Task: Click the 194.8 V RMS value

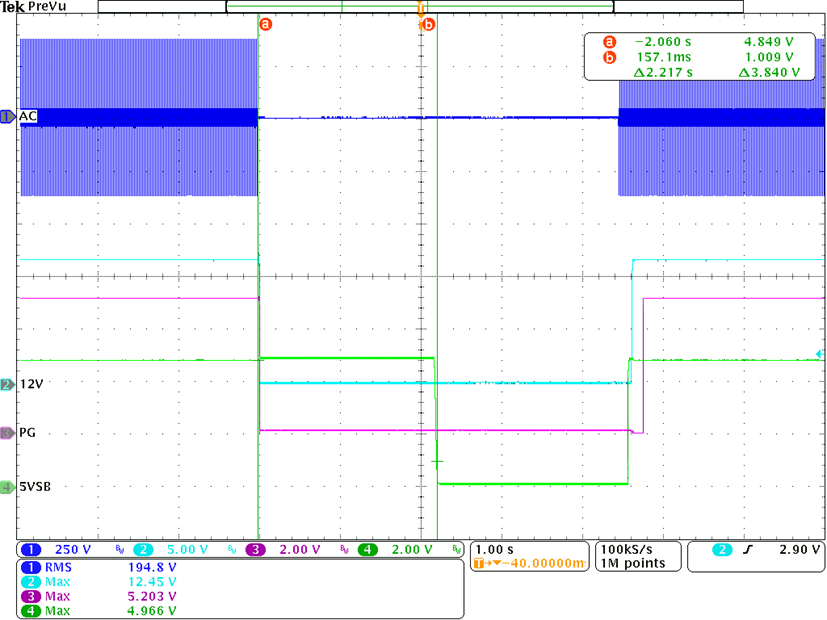Action: pos(152,567)
